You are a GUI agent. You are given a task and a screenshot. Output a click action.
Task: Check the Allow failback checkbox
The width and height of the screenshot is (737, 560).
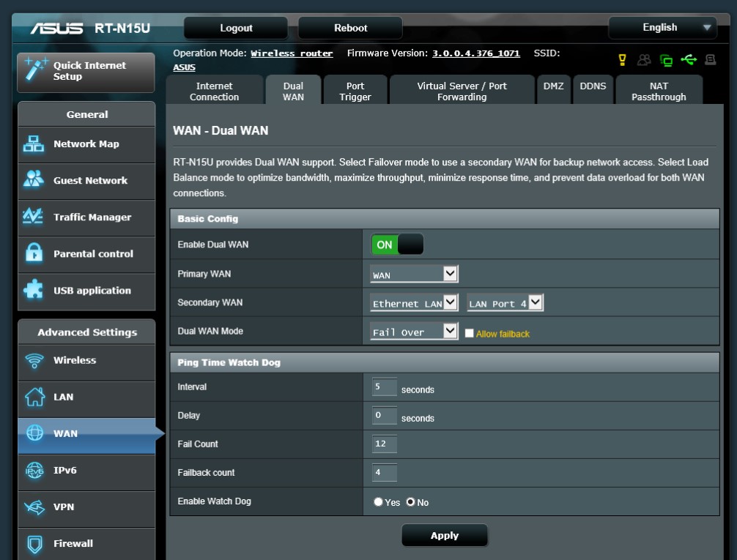pyautogui.click(x=470, y=333)
